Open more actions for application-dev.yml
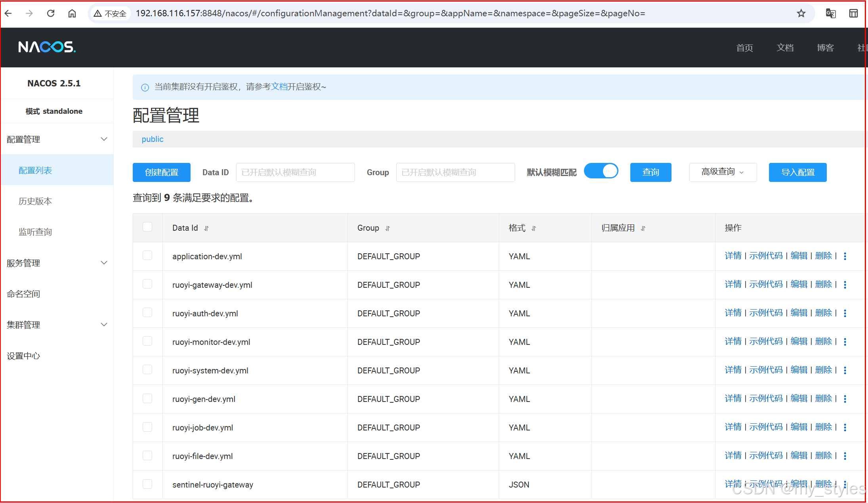The image size is (868, 503). tap(845, 256)
